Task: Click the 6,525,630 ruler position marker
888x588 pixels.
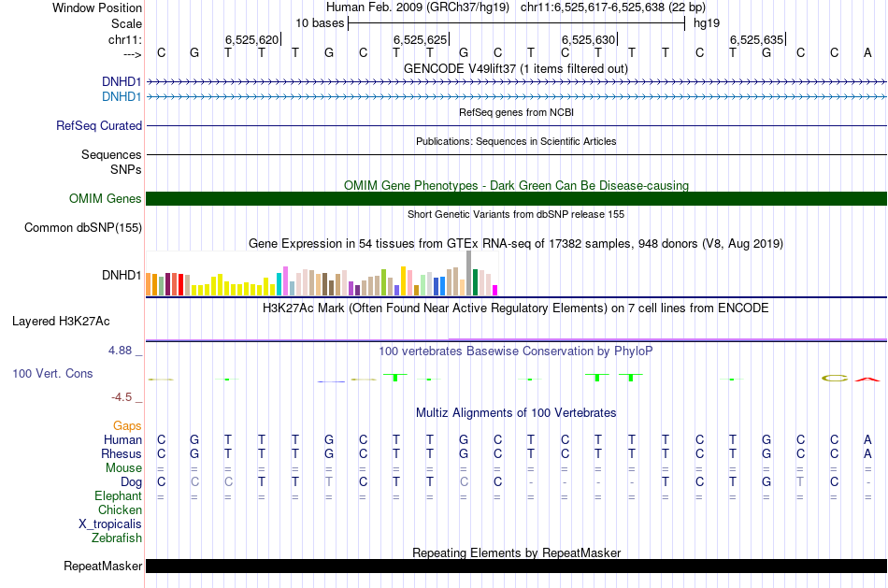Action: click(588, 40)
